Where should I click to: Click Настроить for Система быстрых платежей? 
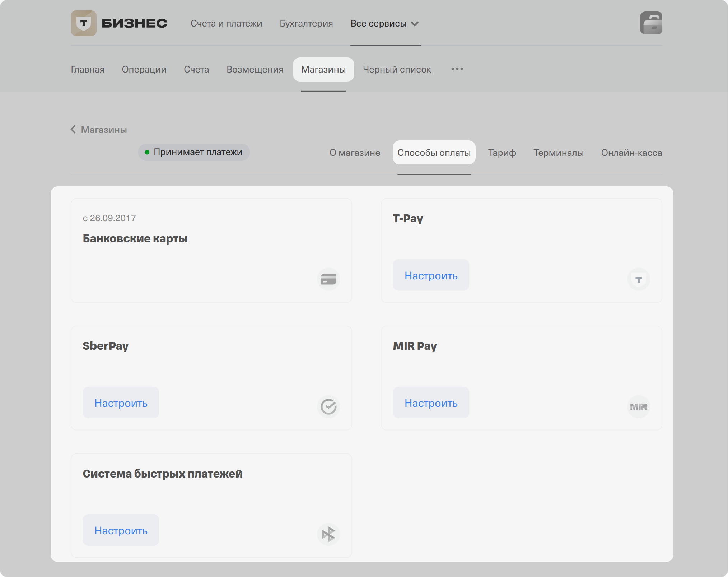click(121, 530)
